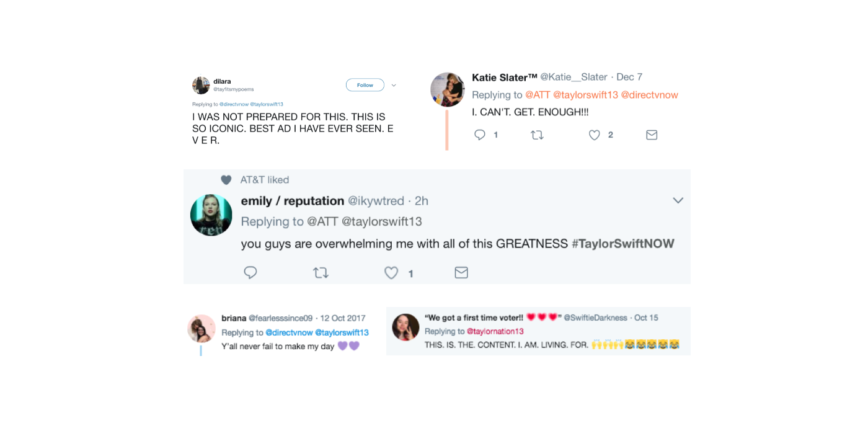The width and height of the screenshot is (868, 423).
Task: Open SwiftieDarkness profile avatar
Action: [x=405, y=327]
